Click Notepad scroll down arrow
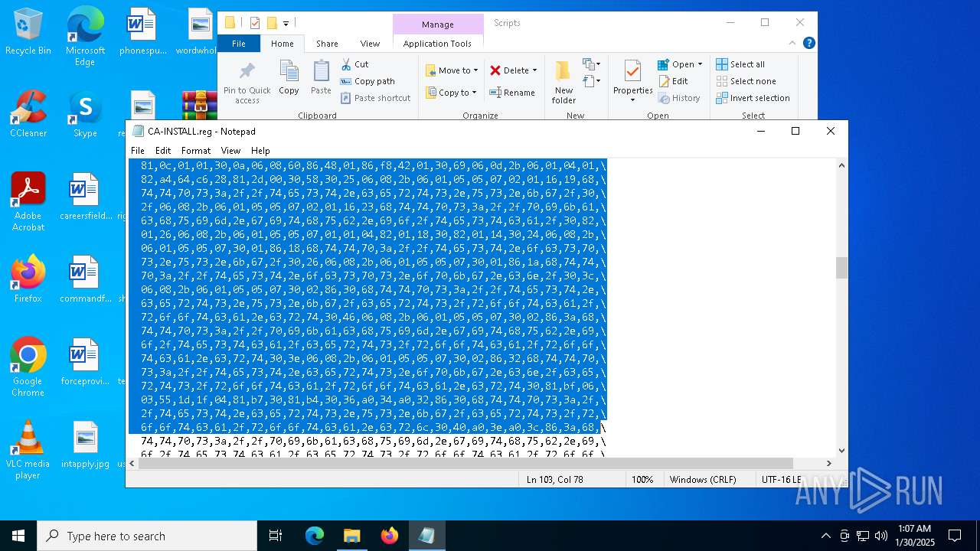The image size is (980, 551). coord(841,451)
